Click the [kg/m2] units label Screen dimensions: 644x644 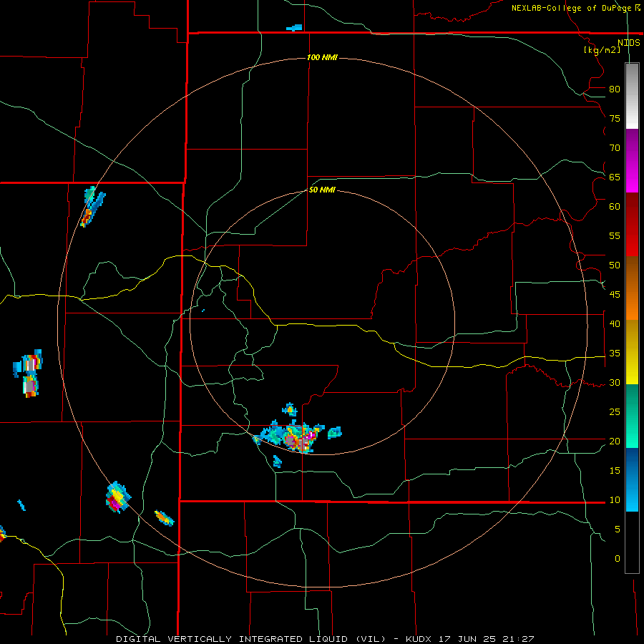click(602, 50)
